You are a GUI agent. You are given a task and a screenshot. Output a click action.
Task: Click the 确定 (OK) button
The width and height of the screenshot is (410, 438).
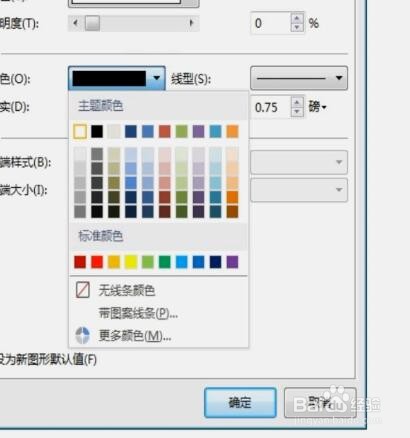coord(240,402)
